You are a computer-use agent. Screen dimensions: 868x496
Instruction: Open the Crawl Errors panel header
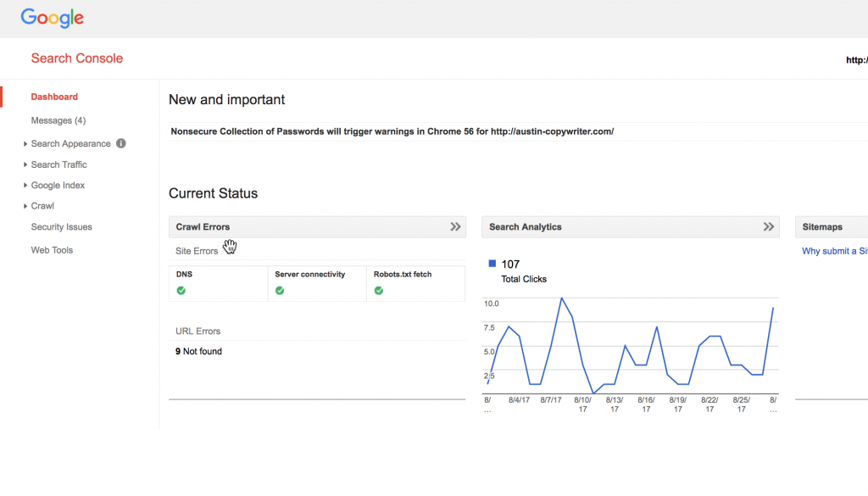[x=317, y=227]
